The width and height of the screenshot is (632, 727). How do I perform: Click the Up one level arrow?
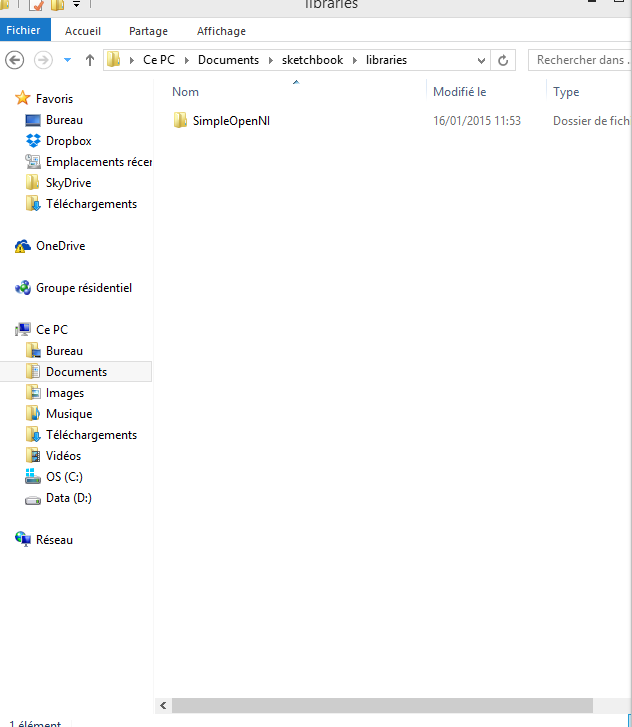(x=90, y=60)
